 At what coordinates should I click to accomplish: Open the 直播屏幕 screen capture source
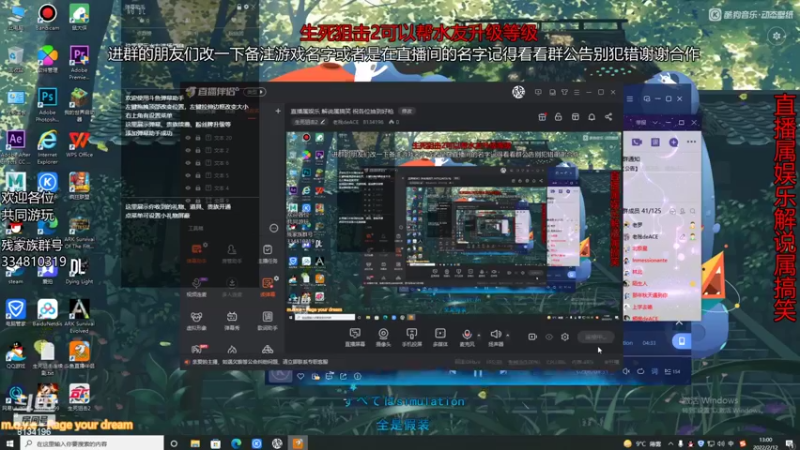(355, 337)
